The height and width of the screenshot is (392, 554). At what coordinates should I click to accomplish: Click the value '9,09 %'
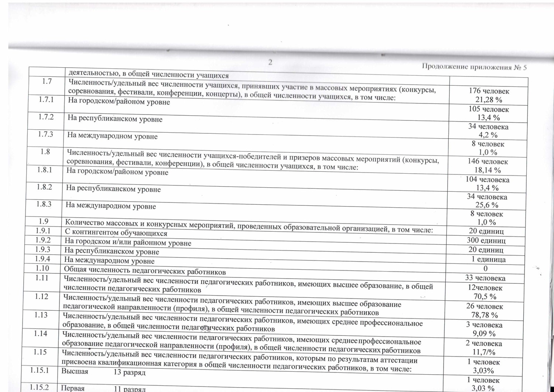484,334
